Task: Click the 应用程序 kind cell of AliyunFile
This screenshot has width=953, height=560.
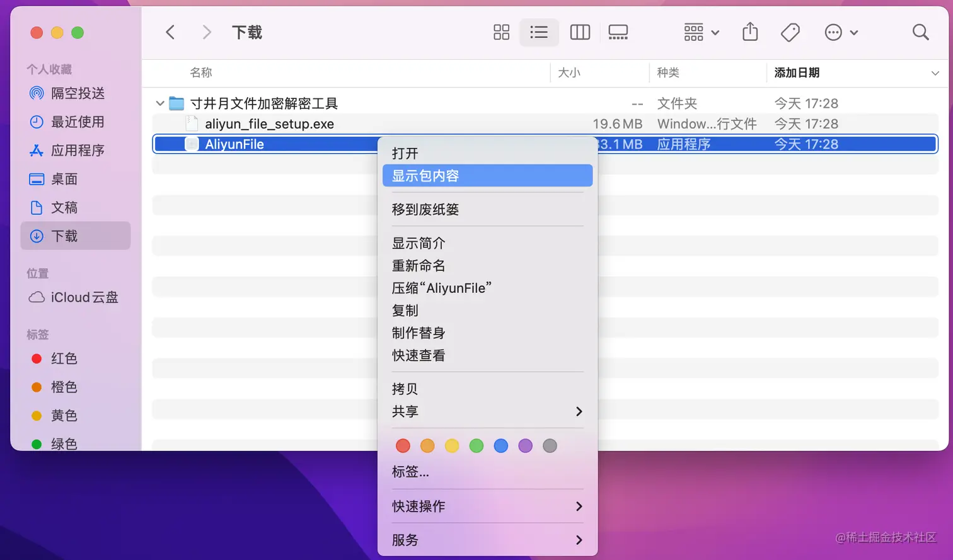Action: coord(684,144)
